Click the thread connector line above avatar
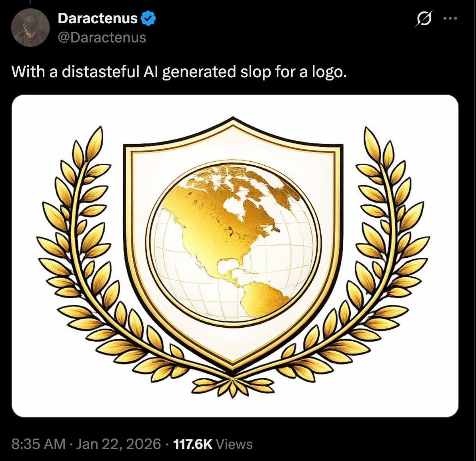This screenshot has height=461, width=476. (x=30, y=2)
